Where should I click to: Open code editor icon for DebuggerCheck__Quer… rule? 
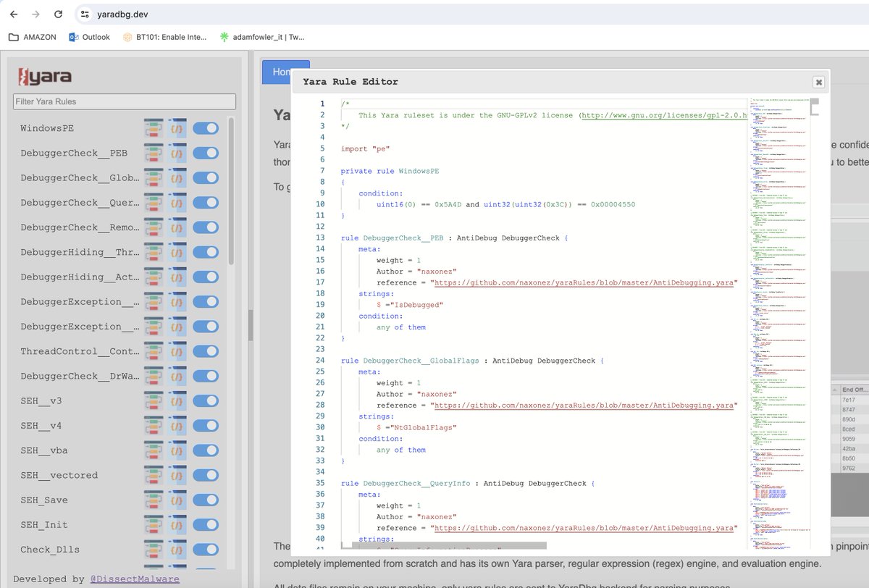point(177,202)
